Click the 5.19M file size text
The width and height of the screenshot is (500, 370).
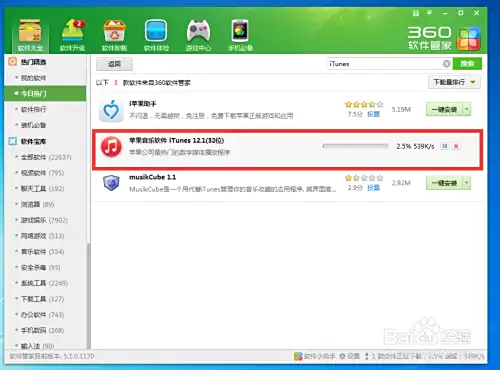(401, 110)
